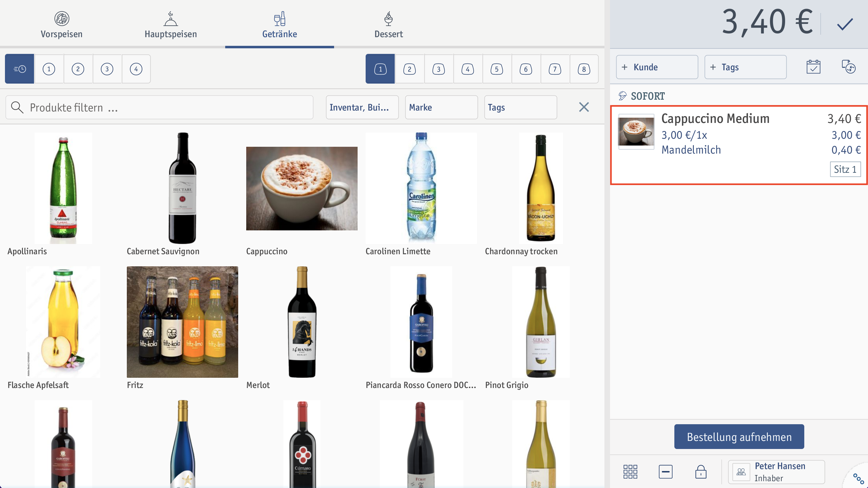Select the Cùmaro red wine bottle
868x488 pixels.
302,444
